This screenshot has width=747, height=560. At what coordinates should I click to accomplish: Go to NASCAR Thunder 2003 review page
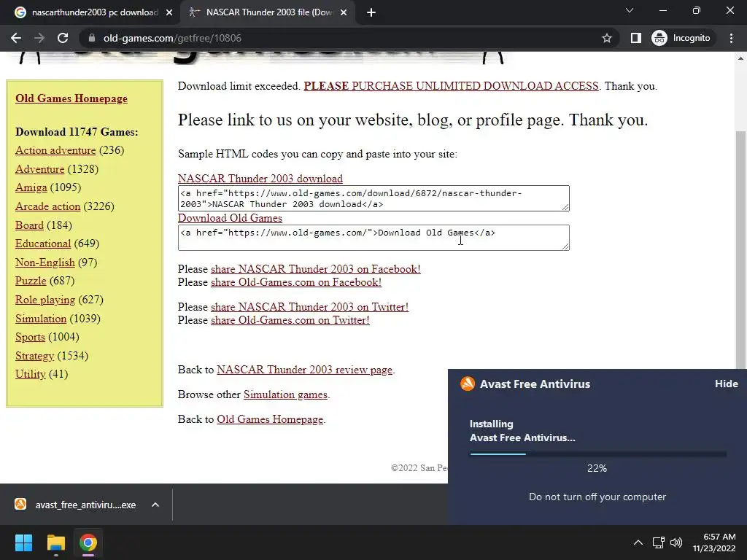(304, 370)
